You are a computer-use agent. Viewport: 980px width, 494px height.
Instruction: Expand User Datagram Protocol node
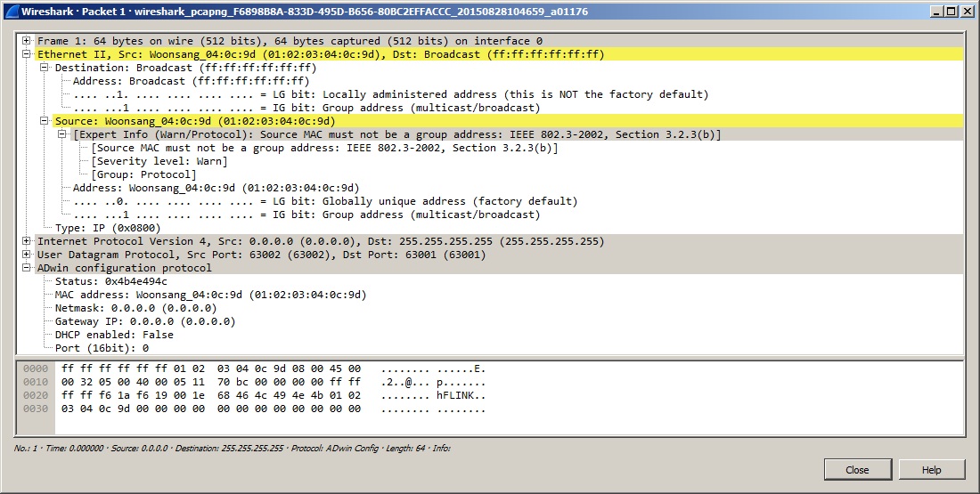coord(26,255)
